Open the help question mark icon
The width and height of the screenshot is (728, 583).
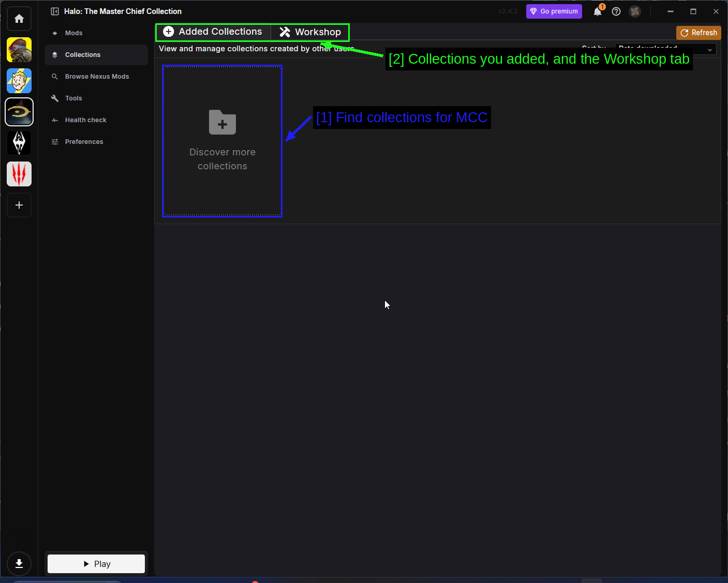[616, 11]
